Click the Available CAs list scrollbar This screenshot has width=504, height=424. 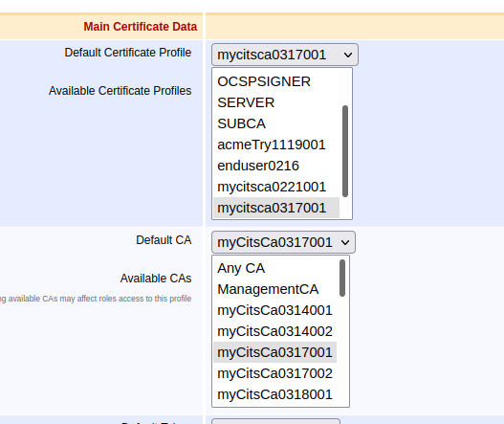[x=342, y=278]
